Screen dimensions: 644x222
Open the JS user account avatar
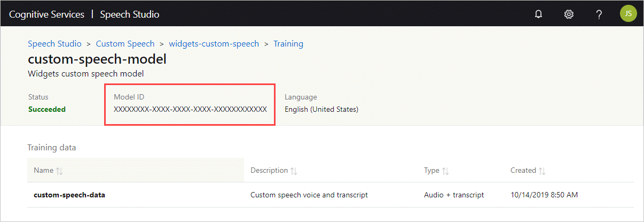pos(628,14)
